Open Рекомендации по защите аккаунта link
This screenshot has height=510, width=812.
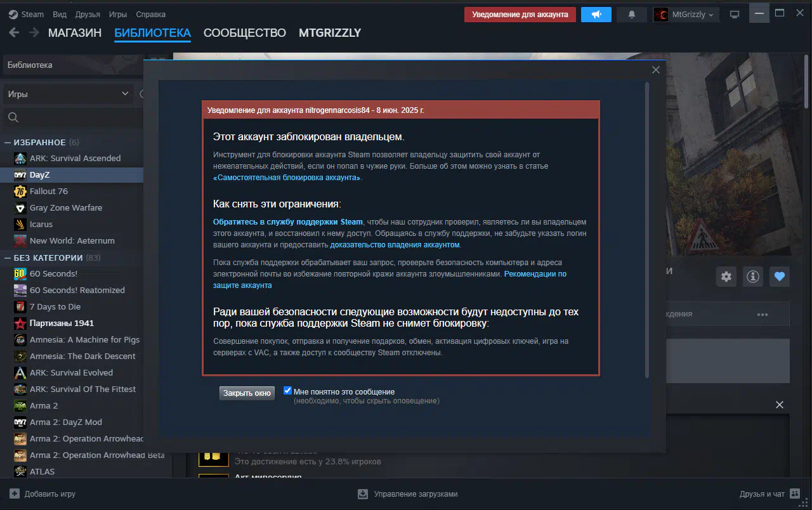click(x=390, y=280)
